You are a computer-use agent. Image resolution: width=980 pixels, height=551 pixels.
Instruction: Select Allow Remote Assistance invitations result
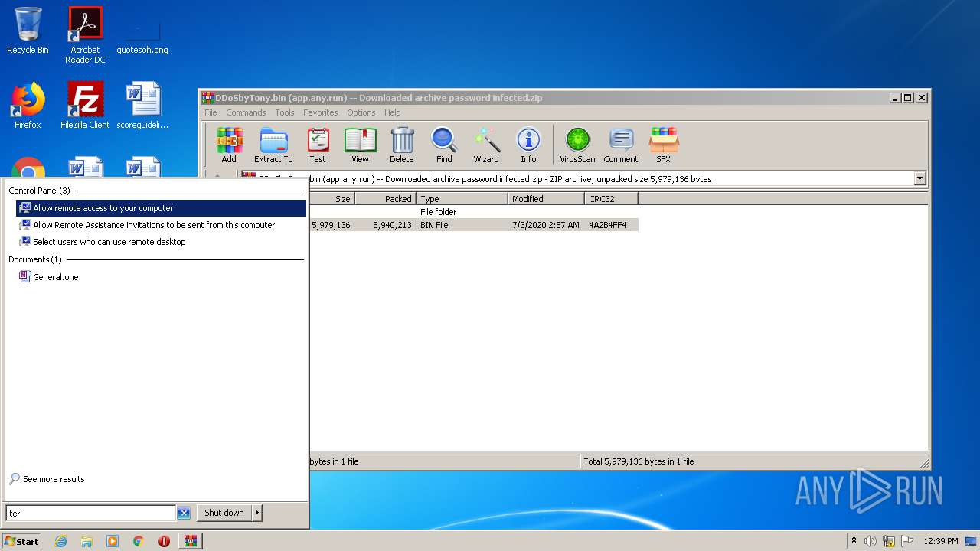tap(161, 225)
